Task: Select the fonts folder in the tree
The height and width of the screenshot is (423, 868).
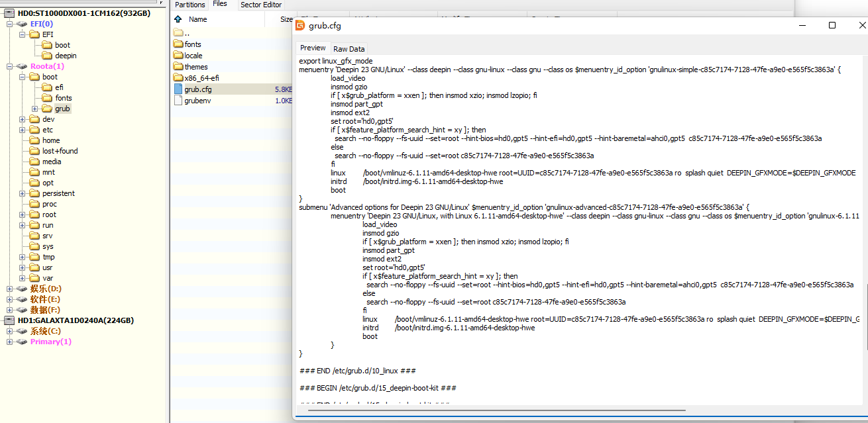Action: tap(64, 98)
